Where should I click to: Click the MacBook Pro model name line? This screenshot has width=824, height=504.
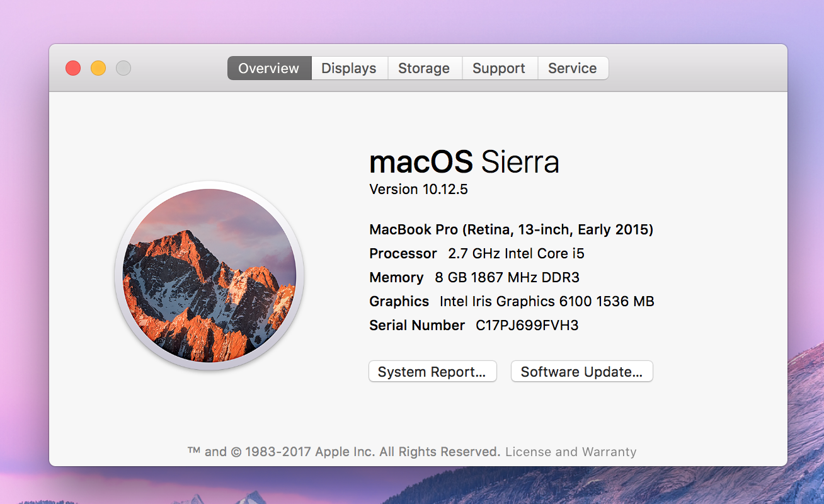[512, 229]
